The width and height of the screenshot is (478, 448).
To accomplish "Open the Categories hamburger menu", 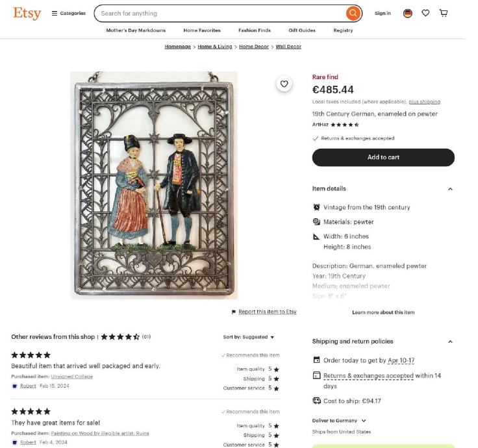I will pos(68,13).
